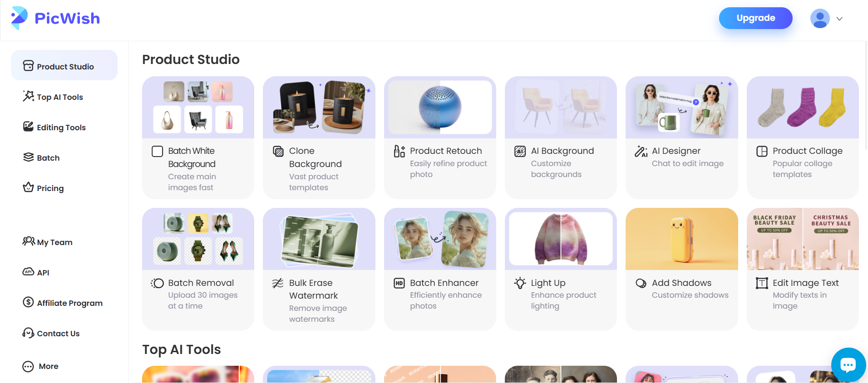
Task: Select Top AI Tools in sidebar
Action: point(53,97)
